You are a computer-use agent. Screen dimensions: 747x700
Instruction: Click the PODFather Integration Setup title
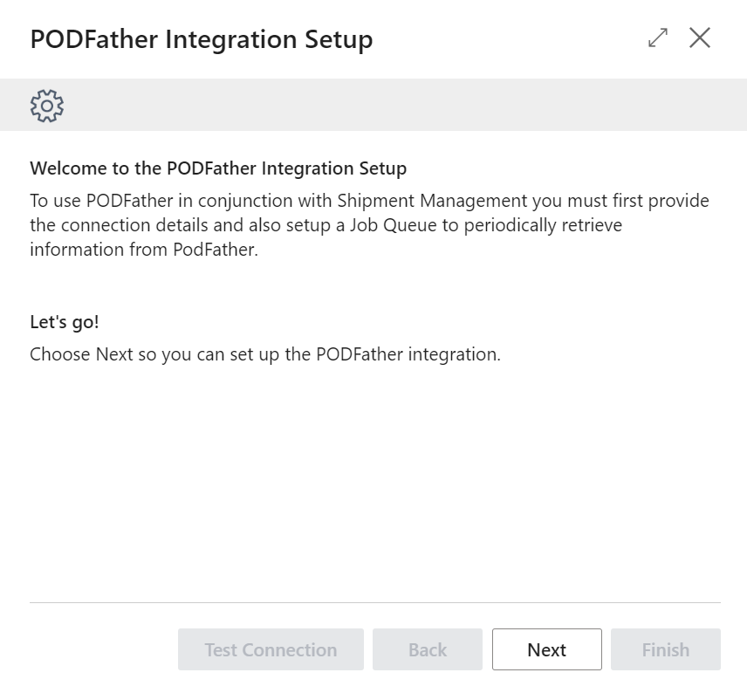point(200,39)
